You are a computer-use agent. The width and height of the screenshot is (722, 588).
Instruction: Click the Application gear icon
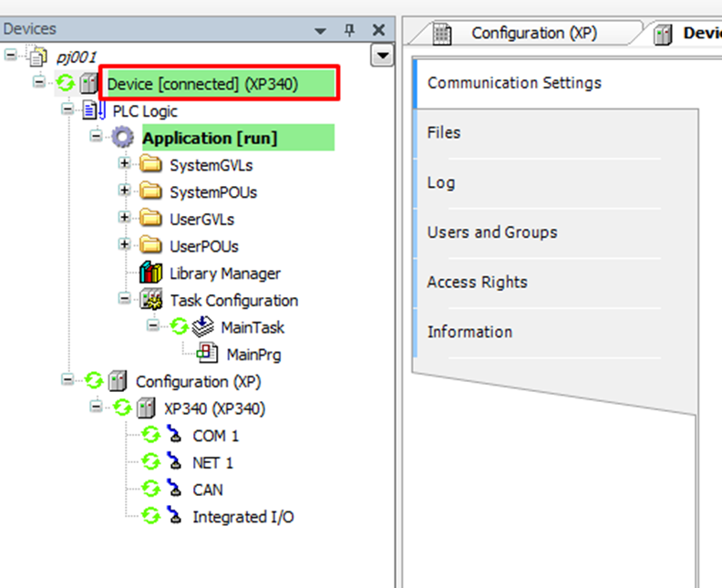[x=122, y=139]
